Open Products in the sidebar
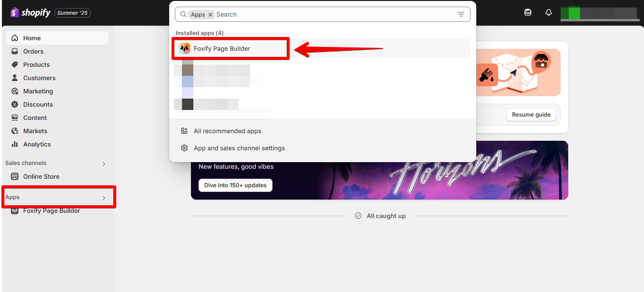 pos(57,64)
